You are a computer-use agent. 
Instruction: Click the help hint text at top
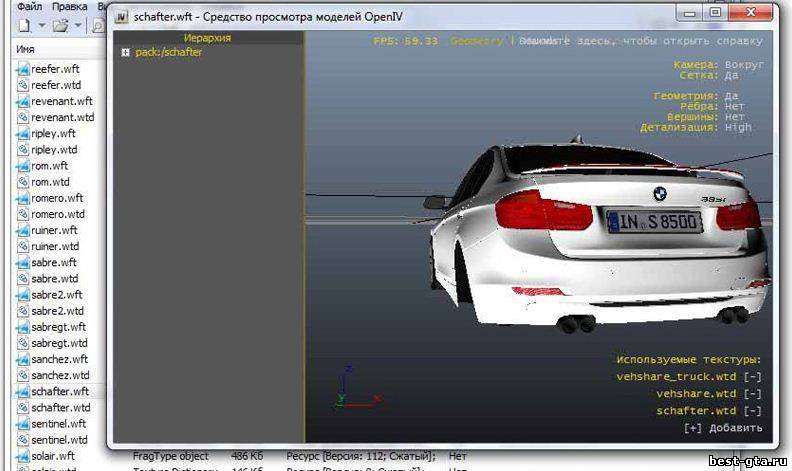coord(640,41)
